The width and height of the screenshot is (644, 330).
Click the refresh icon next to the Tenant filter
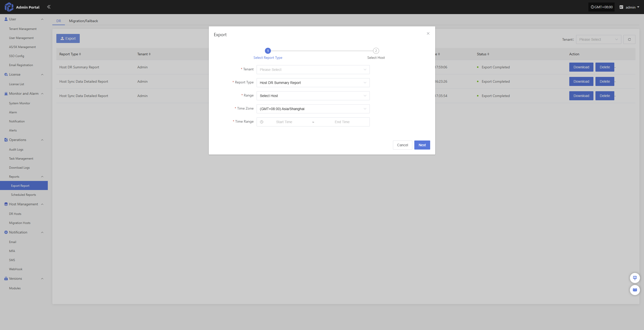pyautogui.click(x=629, y=39)
